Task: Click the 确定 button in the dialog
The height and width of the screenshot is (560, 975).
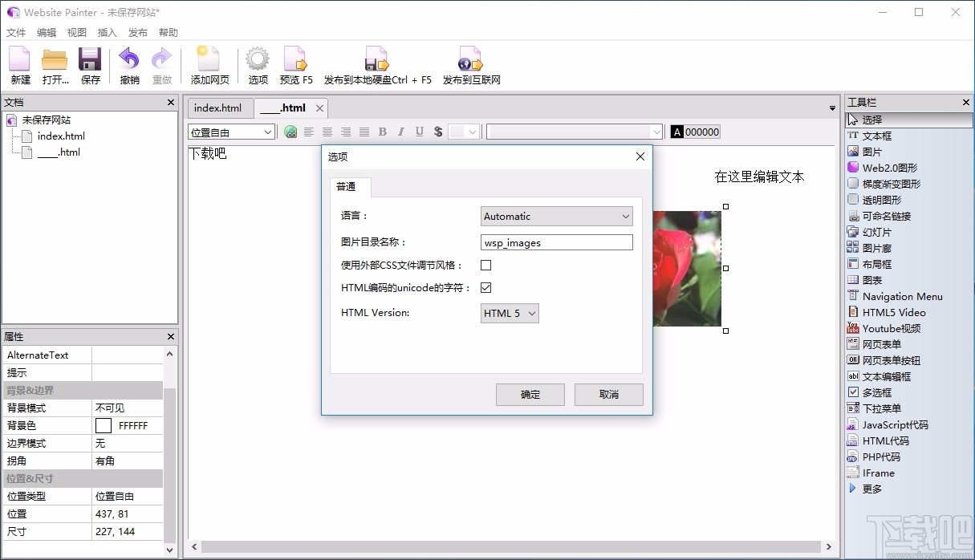Action: click(x=530, y=394)
